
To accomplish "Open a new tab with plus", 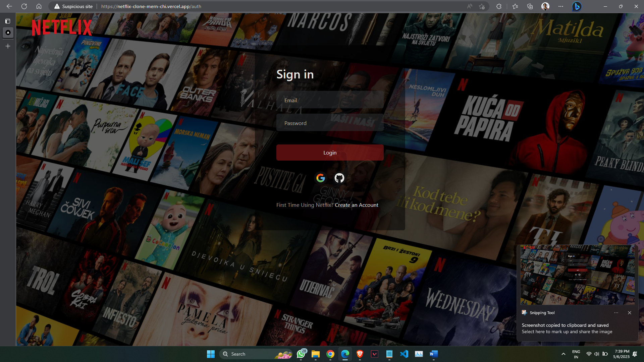I will tap(8, 46).
